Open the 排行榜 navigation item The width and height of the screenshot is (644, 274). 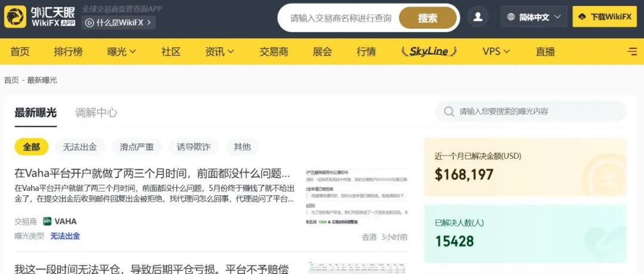tap(68, 51)
